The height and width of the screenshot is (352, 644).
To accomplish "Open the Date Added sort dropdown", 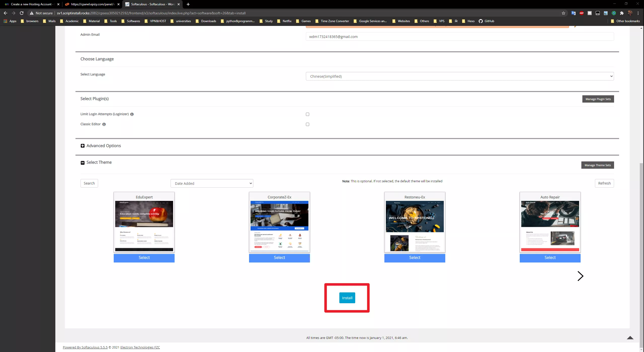I will point(212,184).
